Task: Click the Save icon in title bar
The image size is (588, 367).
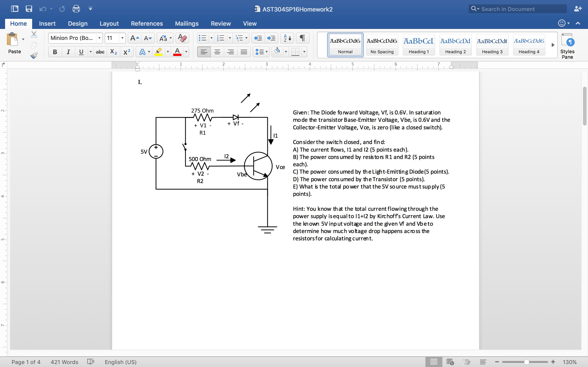Action: 29,9
